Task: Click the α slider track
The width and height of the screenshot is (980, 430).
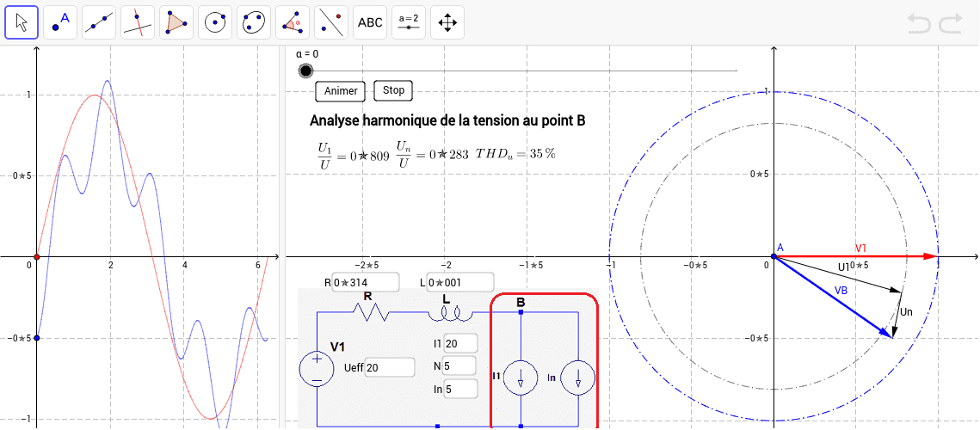Action: [x=521, y=71]
